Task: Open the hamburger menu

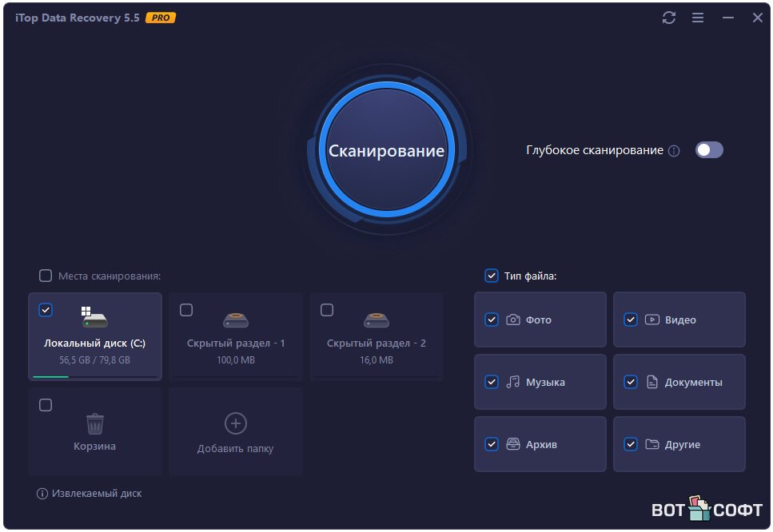Action: (698, 18)
